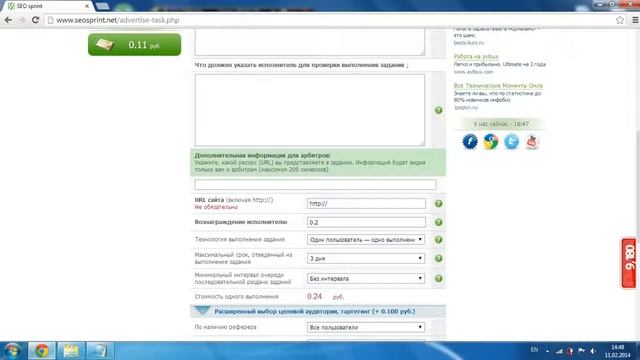Open the Google social icon
This screenshot has width=640, height=360.
491,142
